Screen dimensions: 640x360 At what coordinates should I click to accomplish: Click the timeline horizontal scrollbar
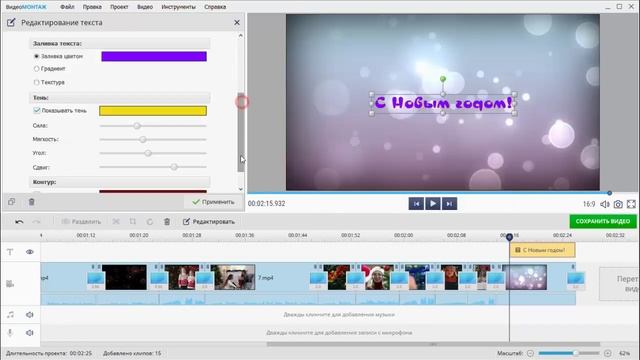pos(433,344)
